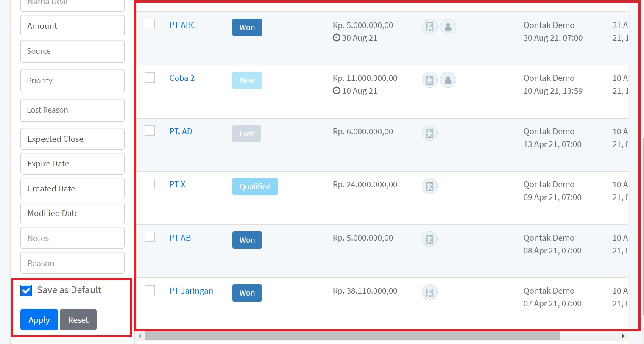644x344 pixels.
Task: Open the Modified Date filter field
Action: (x=72, y=213)
